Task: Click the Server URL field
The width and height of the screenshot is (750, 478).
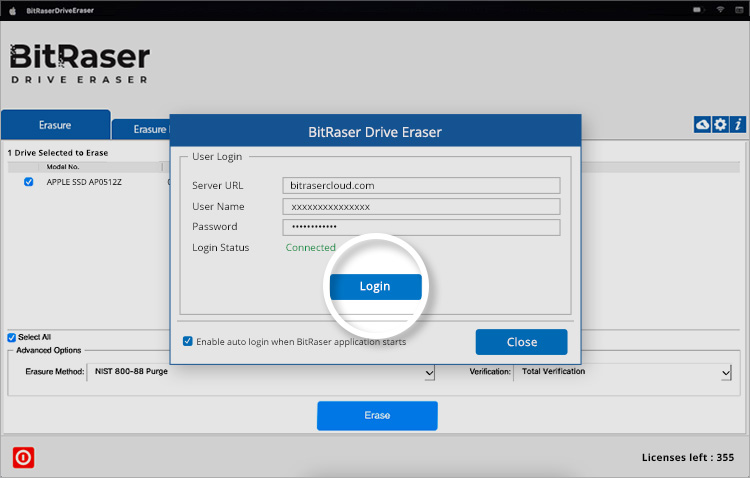Action: click(x=421, y=186)
